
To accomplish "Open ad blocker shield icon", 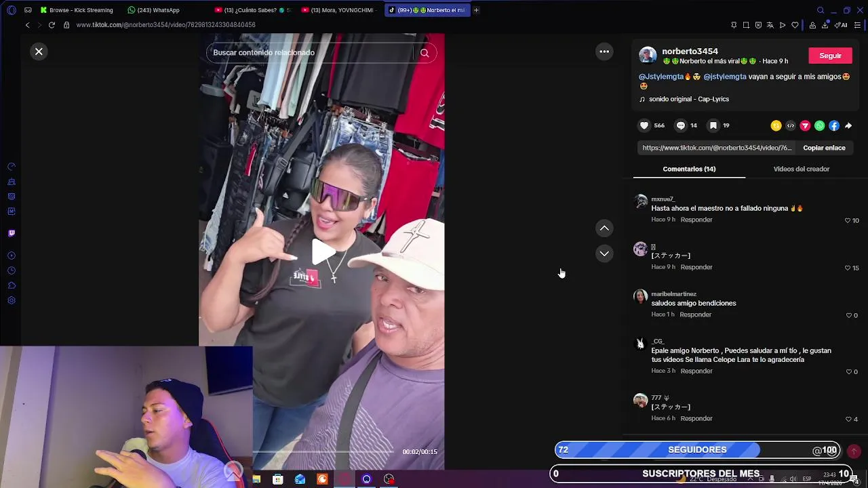I will tap(758, 25).
